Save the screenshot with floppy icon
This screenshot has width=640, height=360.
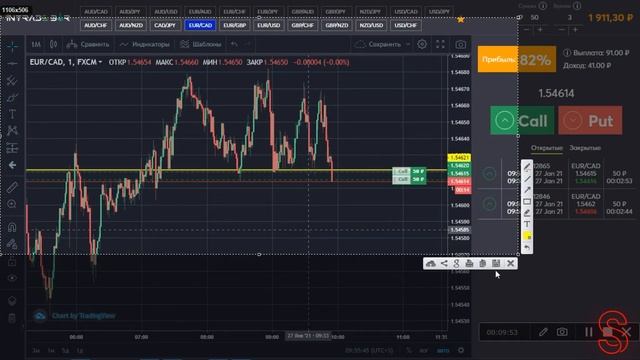click(496, 264)
